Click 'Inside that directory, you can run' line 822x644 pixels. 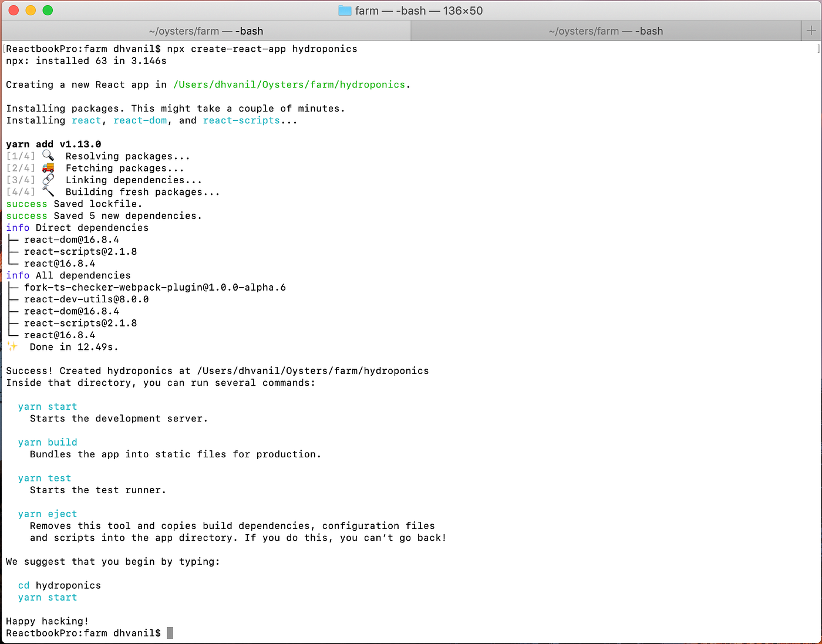[161, 383]
